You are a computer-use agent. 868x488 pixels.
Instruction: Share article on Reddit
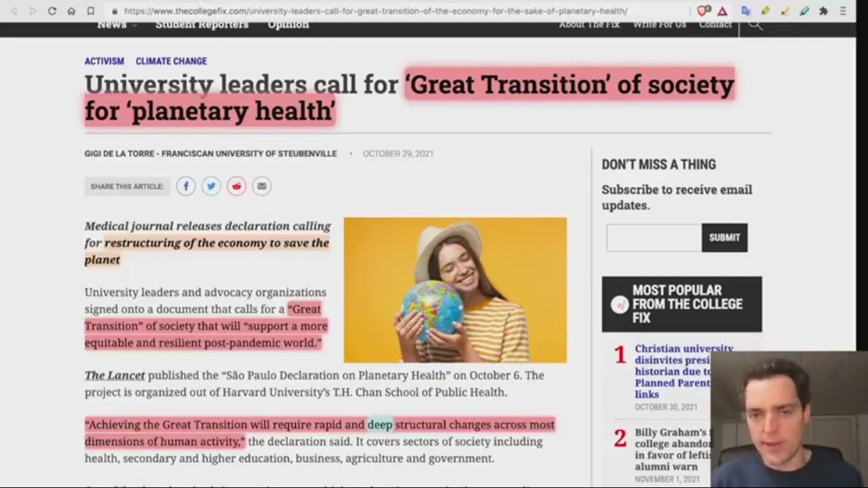(236, 186)
